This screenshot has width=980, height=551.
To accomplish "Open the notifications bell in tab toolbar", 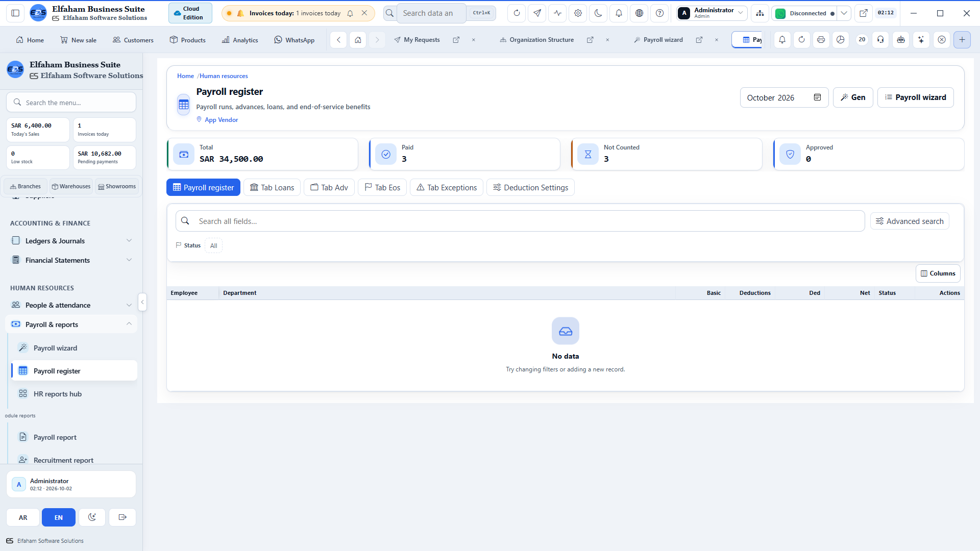I will tap(782, 40).
